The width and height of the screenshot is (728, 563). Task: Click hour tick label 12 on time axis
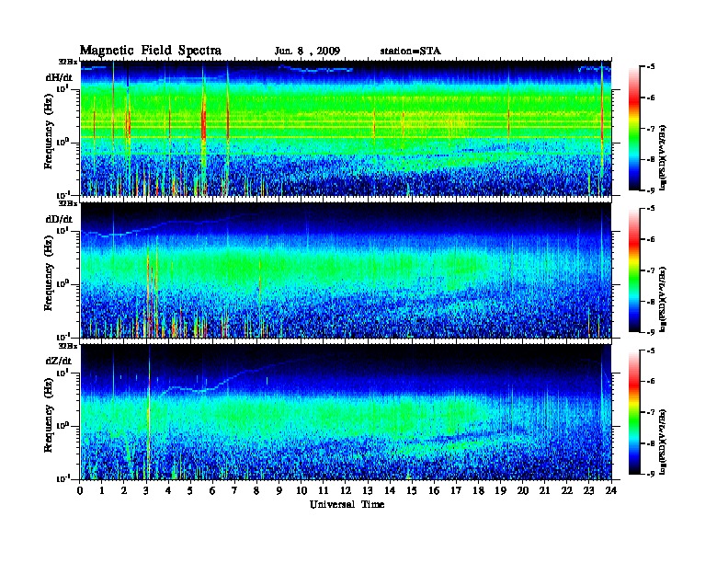346,490
